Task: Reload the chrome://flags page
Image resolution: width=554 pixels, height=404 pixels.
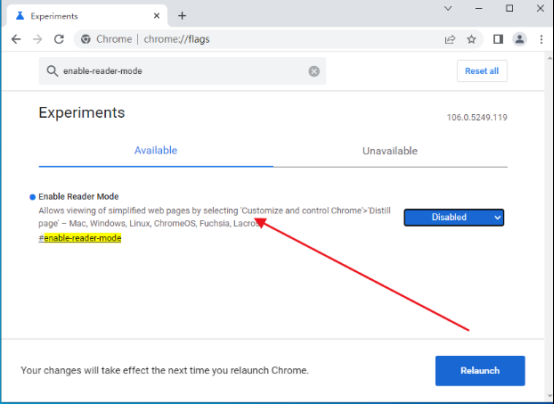Action: click(x=59, y=39)
